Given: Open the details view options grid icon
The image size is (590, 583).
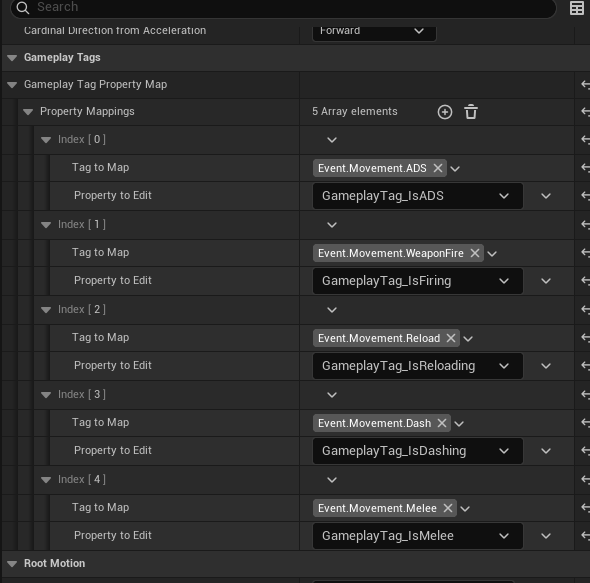Looking at the screenshot, I should coord(576,8).
